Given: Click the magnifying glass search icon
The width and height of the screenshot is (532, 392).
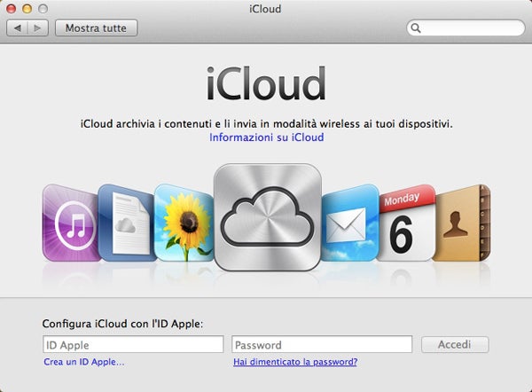Looking at the screenshot, I should pos(416,27).
